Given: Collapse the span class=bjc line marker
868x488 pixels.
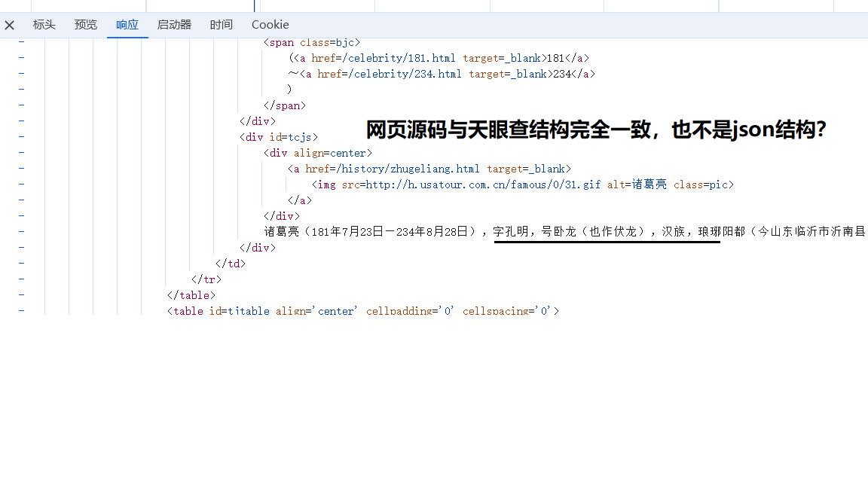Looking at the screenshot, I should 21,42.
